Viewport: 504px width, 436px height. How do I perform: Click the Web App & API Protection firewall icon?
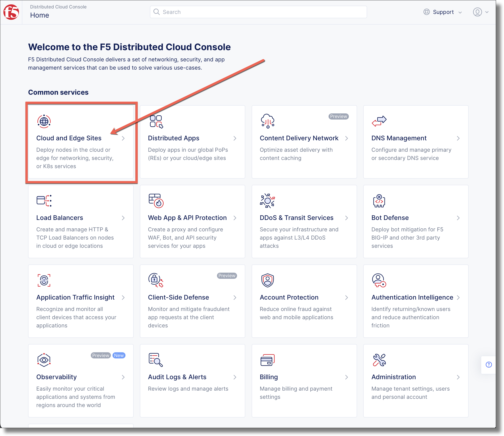pyautogui.click(x=156, y=201)
